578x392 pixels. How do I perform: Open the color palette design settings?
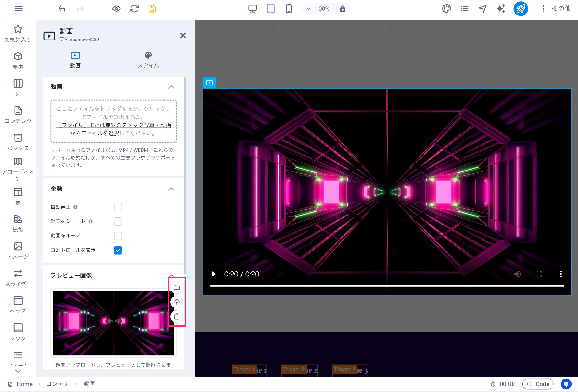[x=446, y=9]
